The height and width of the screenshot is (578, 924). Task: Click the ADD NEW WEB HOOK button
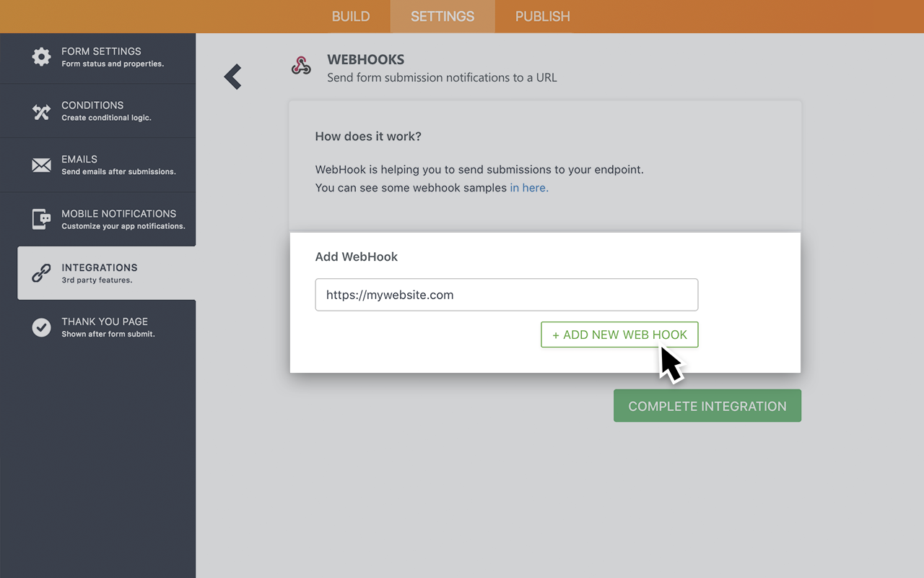point(619,335)
